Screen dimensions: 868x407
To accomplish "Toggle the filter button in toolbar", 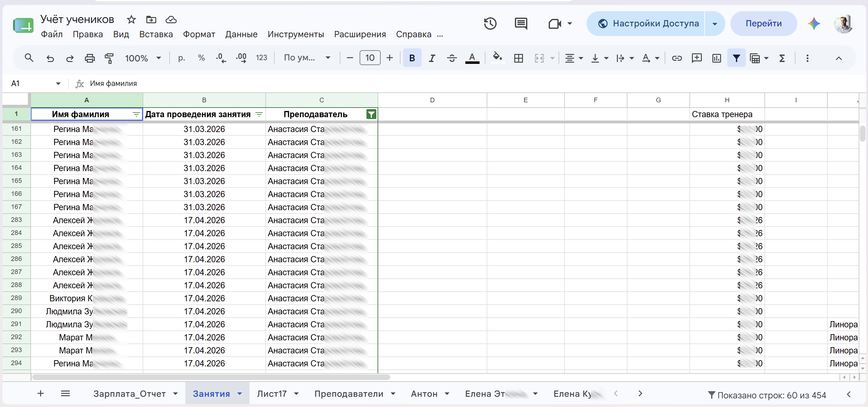I will click(x=736, y=58).
